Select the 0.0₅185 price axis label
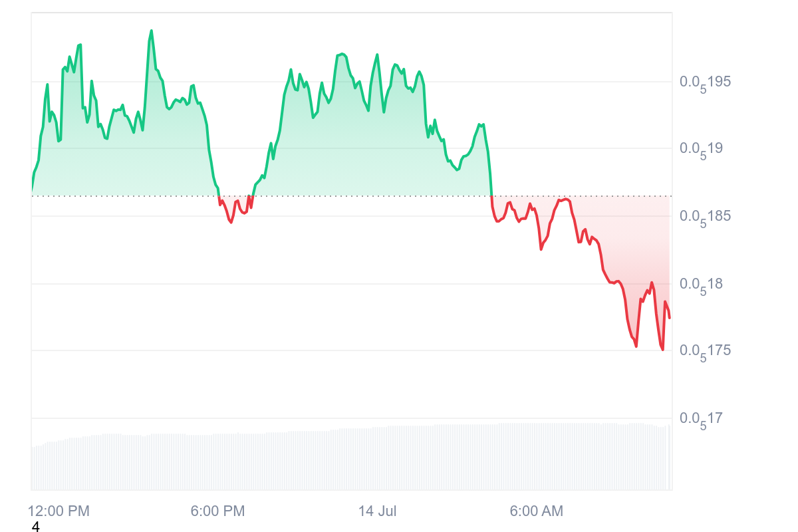 (706, 216)
